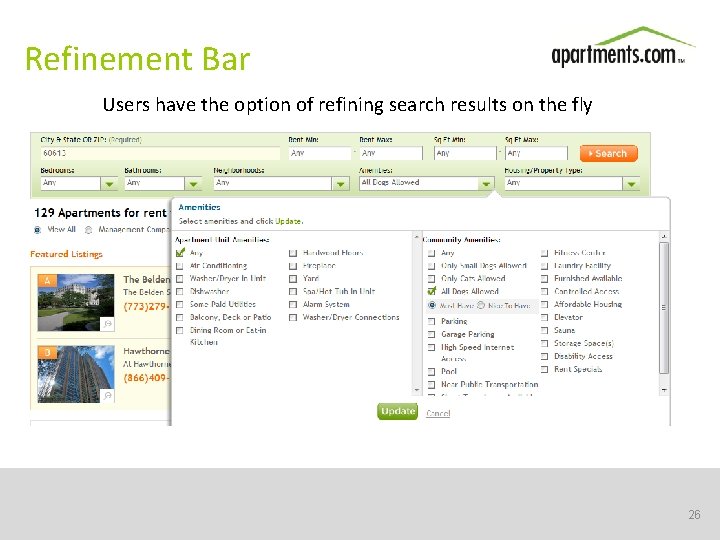Image resolution: width=720 pixels, height=540 pixels.
Task: Check Affordable Housing checkbox
Action: (545, 304)
